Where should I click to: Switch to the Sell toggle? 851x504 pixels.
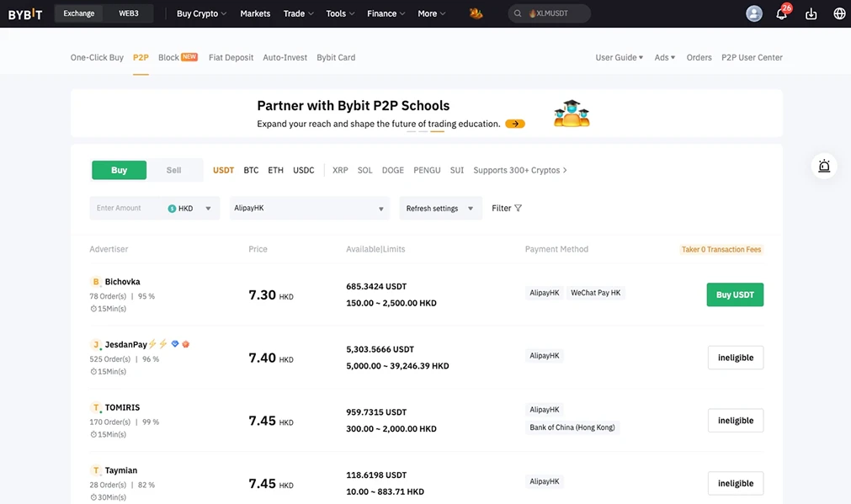tap(173, 170)
